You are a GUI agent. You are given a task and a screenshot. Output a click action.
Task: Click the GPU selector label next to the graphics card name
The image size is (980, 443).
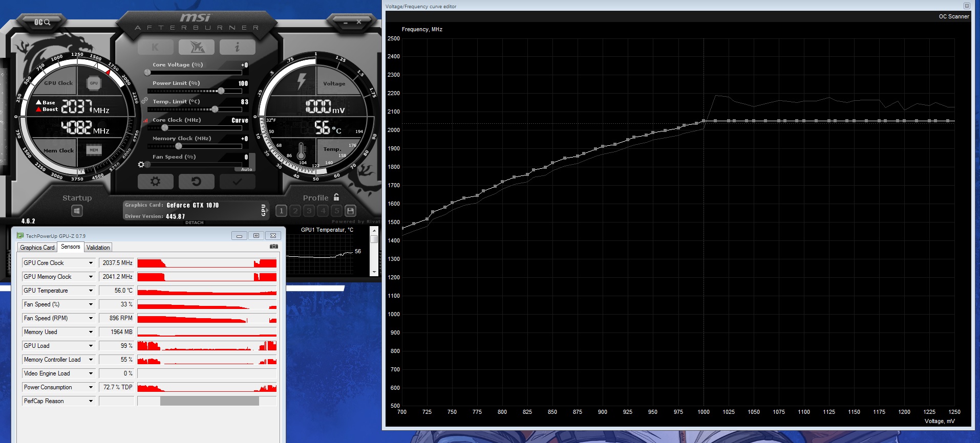tap(264, 210)
